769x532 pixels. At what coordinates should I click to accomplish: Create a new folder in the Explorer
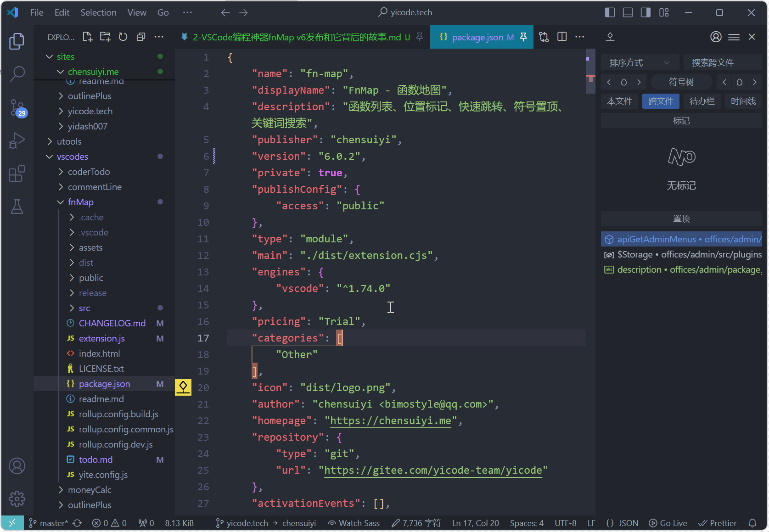coord(105,37)
